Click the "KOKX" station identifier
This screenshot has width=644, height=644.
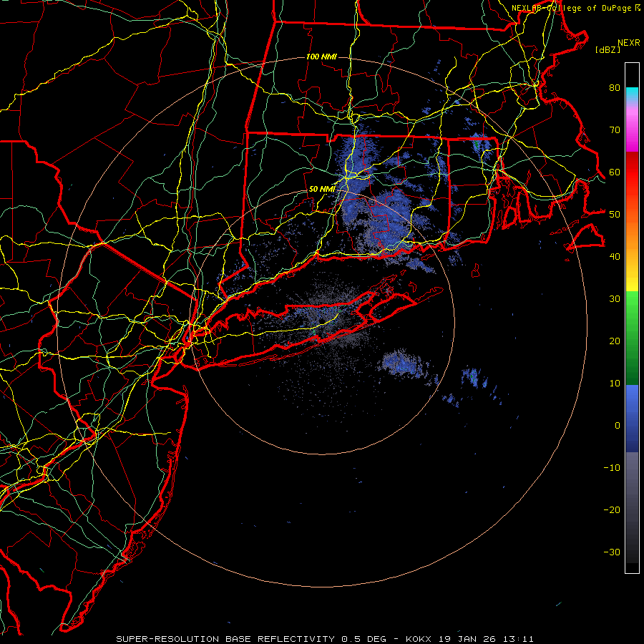pos(419,639)
